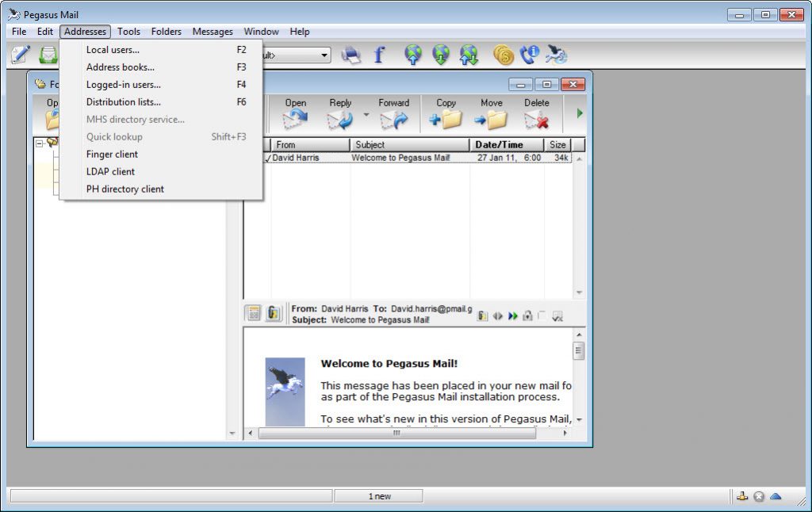Viewport: 812px width, 512px height.
Task: Click the small folder icon in preview toolbar
Action: tap(482, 315)
